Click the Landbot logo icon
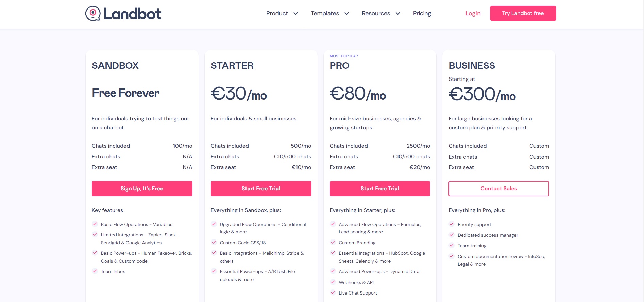Viewport: 644px width, 302px height. coord(93,14)
